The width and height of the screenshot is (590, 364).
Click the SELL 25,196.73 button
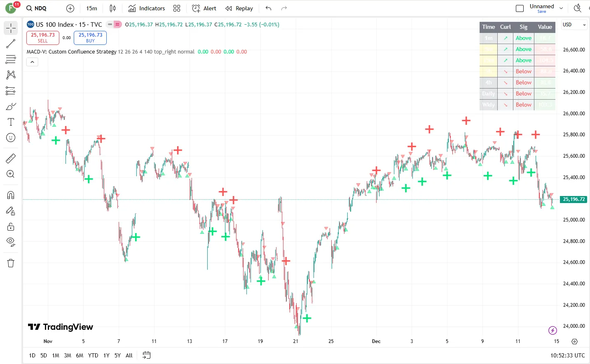tap(43, 37)
